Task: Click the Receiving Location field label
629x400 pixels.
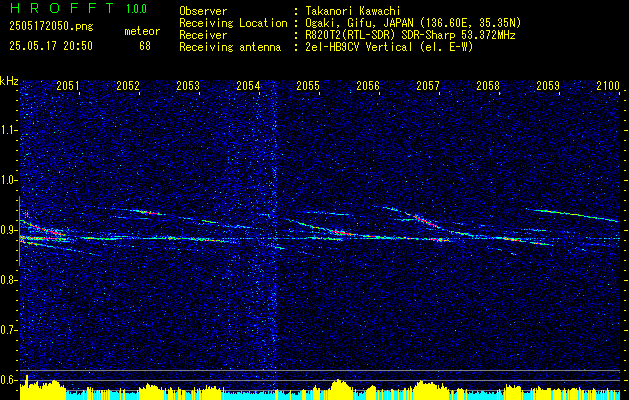Action: (233, 23)
